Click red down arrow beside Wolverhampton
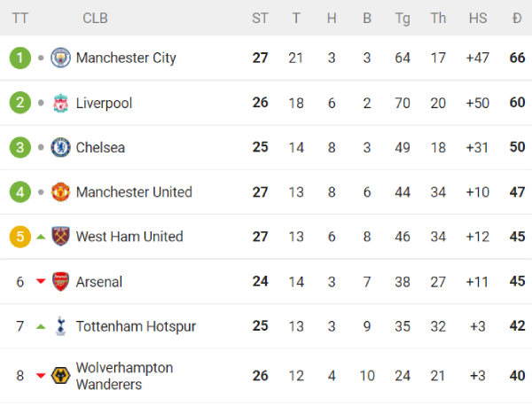Viewport: 532px width, 414px height. pos(40,376)
